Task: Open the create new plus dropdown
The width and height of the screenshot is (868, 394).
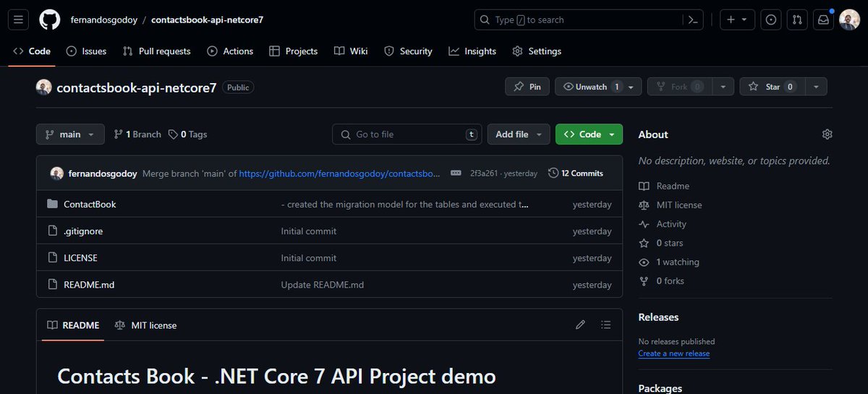Action: tap(737, 20)
